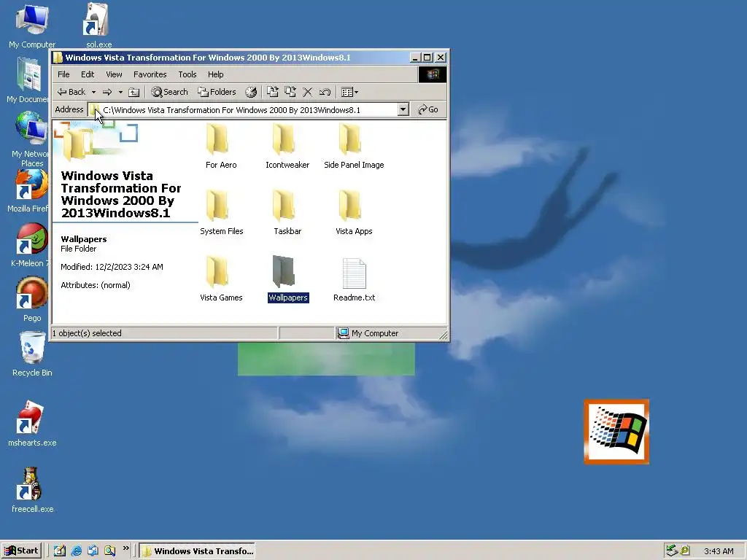Image resolution: width=747 pixels, height=560 pixels.
Task: Go up one folder level
Action: (134, 92)
